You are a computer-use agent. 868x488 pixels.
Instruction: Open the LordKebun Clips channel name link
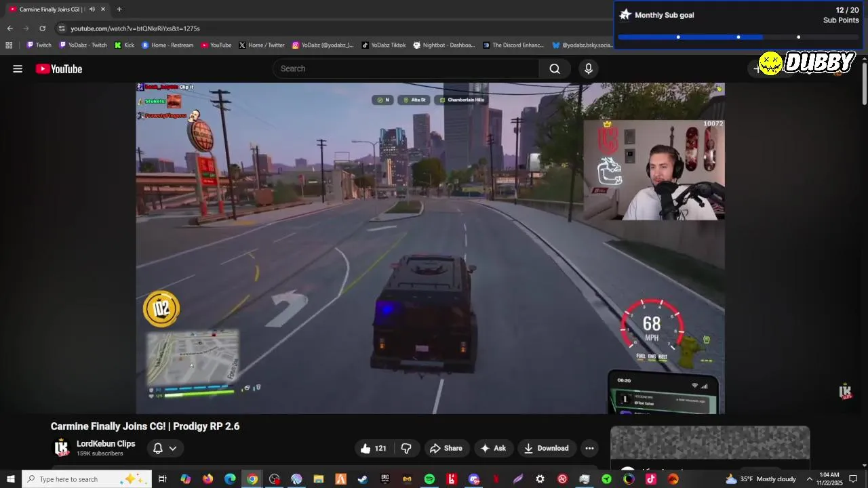(x=106, y=444)
